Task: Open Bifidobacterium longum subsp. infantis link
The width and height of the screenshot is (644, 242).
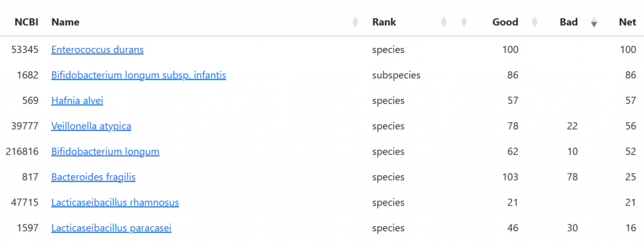Action: pos(138,76)
